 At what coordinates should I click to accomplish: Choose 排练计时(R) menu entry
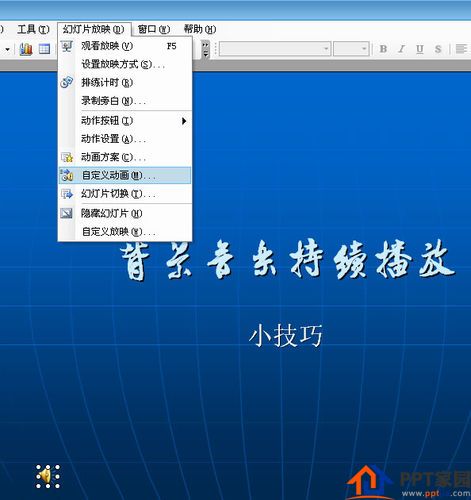pyautogui.click(x=125, y=82)
